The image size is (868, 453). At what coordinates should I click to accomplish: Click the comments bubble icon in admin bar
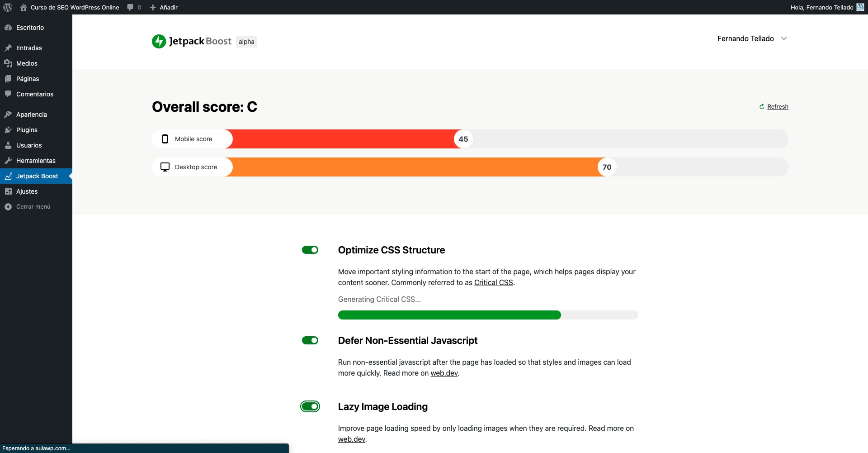tap(130, 7)
